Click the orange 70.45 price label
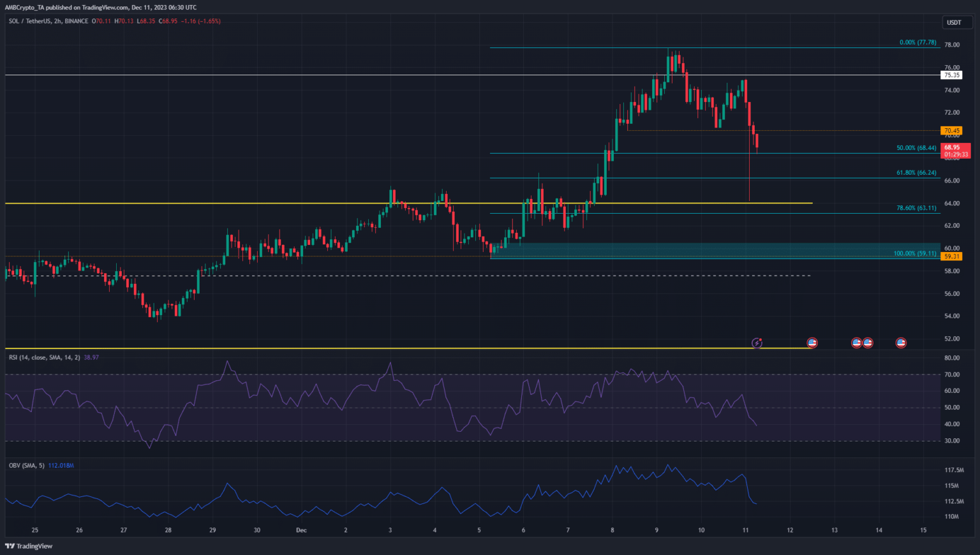 [x=951, y=131]
